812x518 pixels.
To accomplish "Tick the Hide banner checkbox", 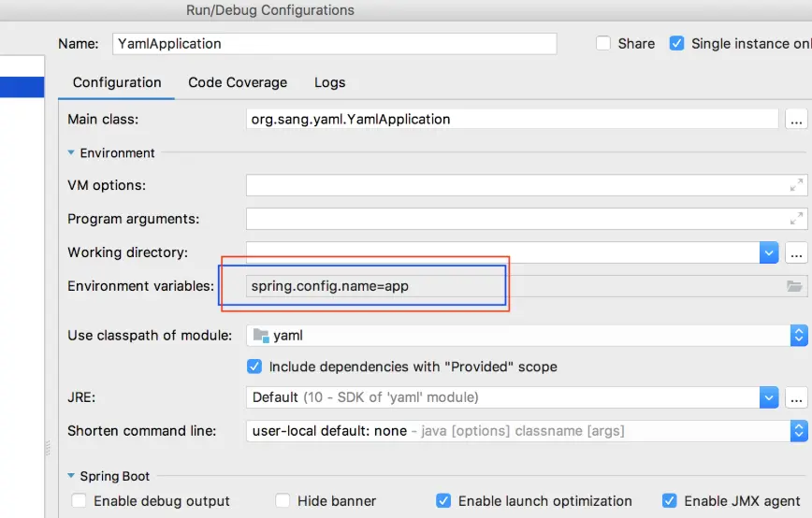I will click(x=283, y=500).
